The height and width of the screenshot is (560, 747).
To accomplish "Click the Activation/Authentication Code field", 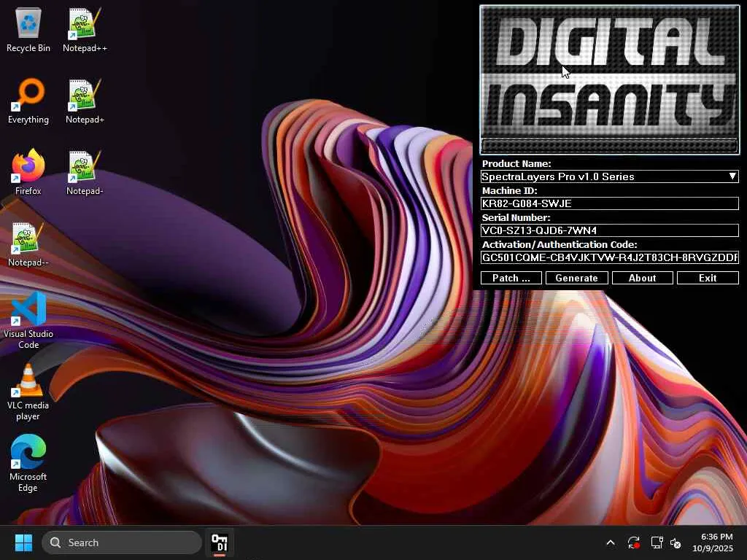I will 609,257.
